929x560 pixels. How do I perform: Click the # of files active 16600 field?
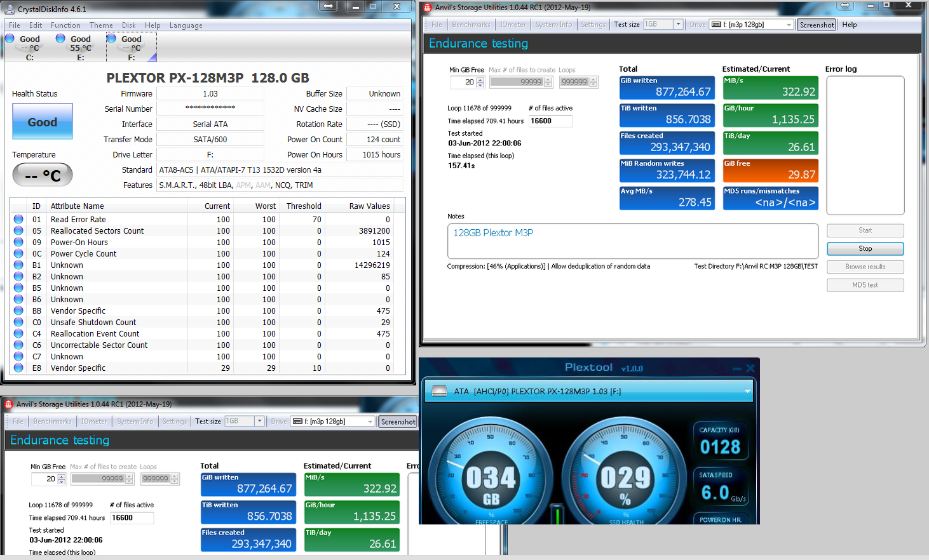(550, 121)
